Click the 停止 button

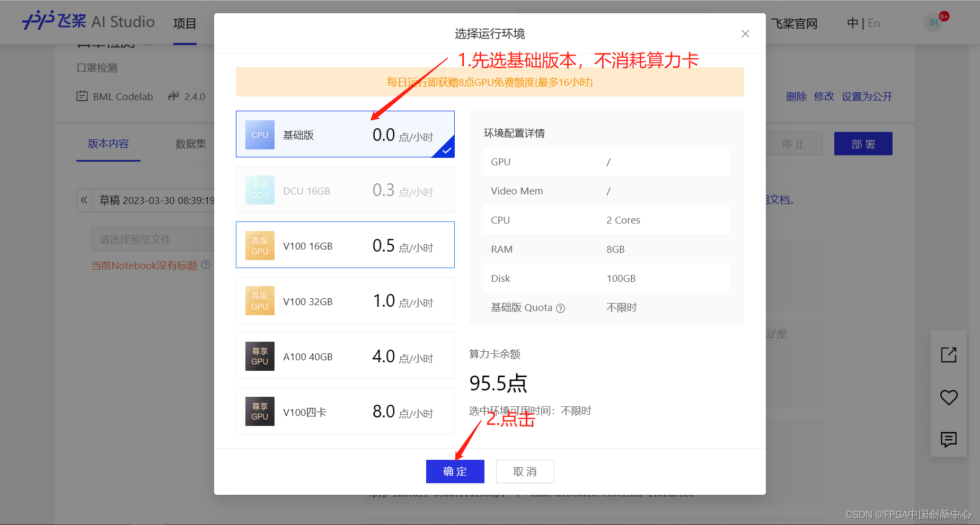coord(793,144)
